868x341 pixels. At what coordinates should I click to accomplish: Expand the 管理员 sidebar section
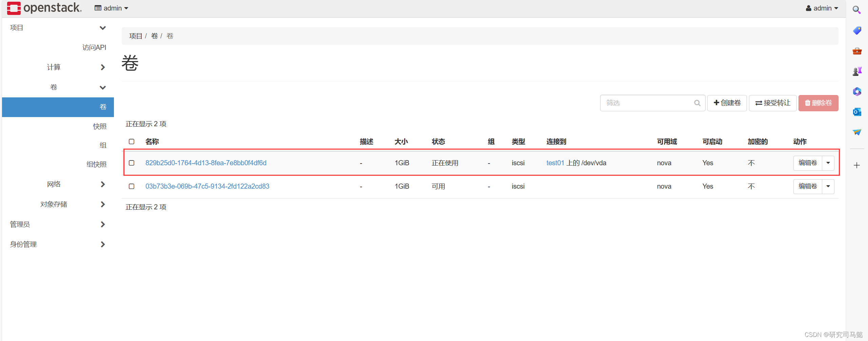point(58,224)
